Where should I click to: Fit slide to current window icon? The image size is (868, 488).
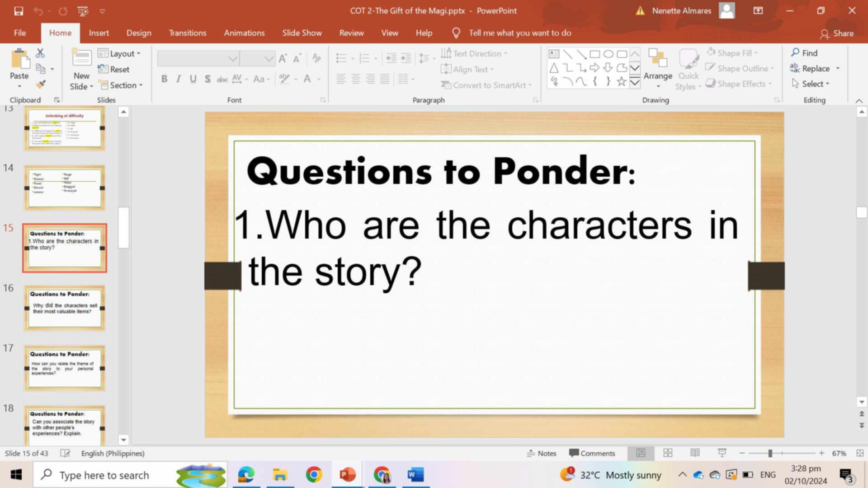(860, 453)
